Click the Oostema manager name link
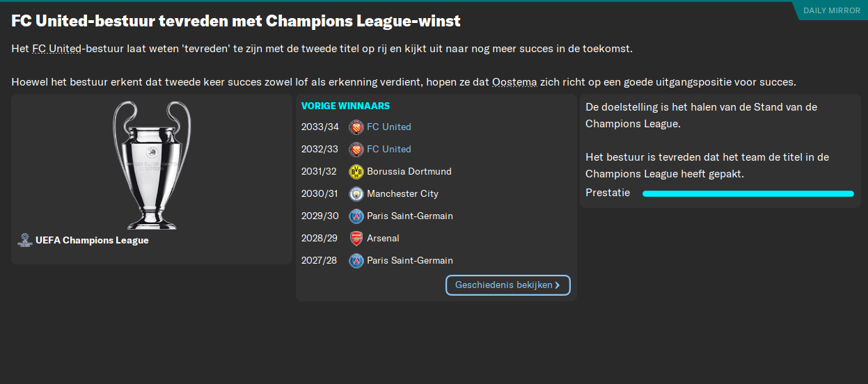This screenshot has height=384, width=868. 514,82
